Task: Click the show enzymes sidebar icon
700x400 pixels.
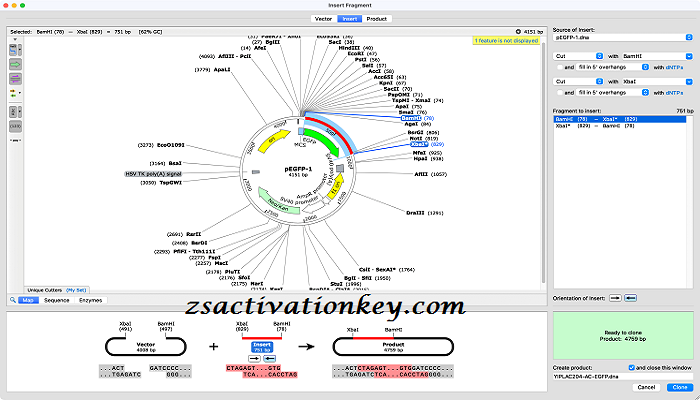Action: [x=14, y=50]
